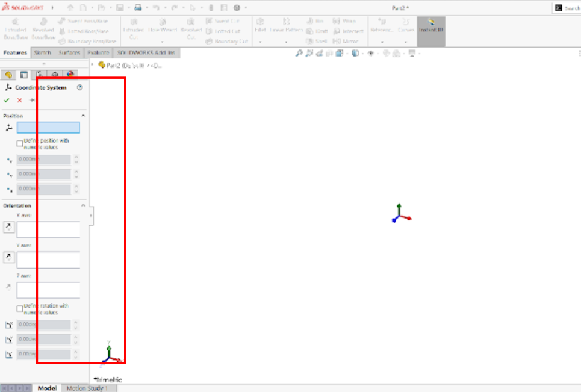
Task: Click the pushpin keep-visible icon
Action: [x=32, y=100]
